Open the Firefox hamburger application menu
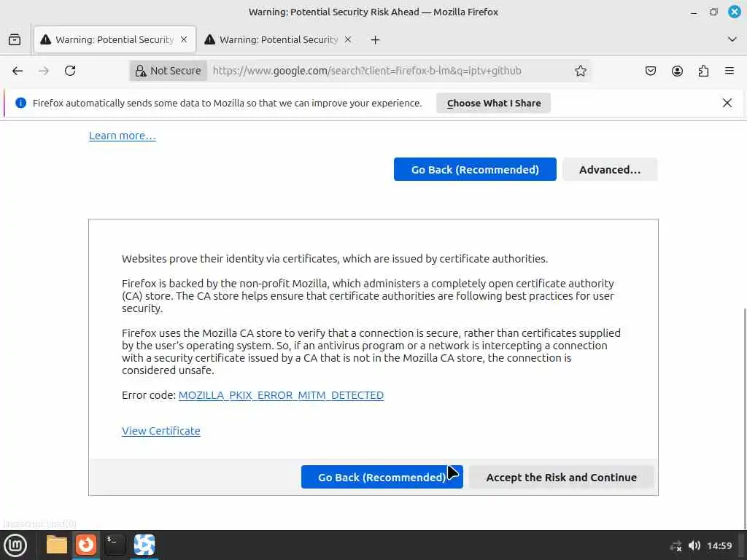Image resolution: width=747 pixels, height=560 pixels. point(729,71)
